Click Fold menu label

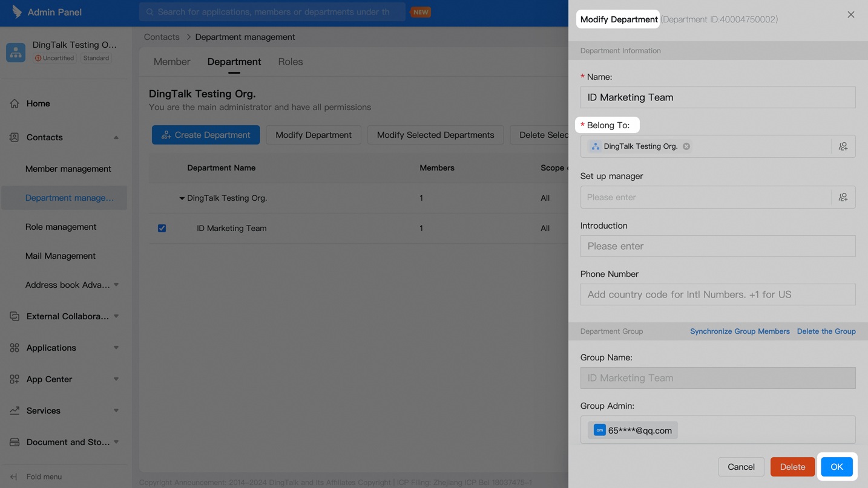44,477
